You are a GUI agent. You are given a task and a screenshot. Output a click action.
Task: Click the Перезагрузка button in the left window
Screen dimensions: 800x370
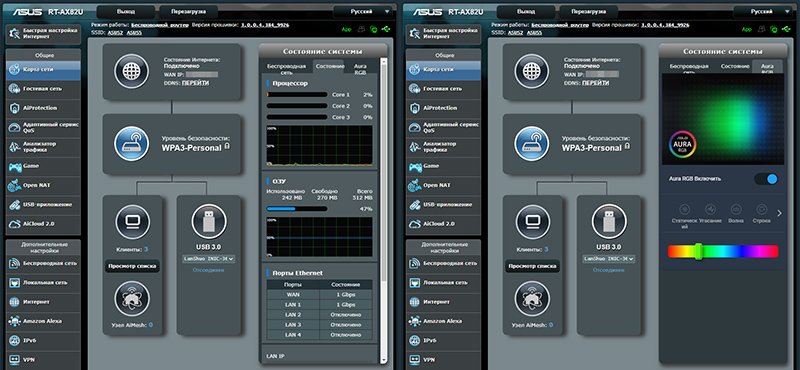click(x=189, y=11)
